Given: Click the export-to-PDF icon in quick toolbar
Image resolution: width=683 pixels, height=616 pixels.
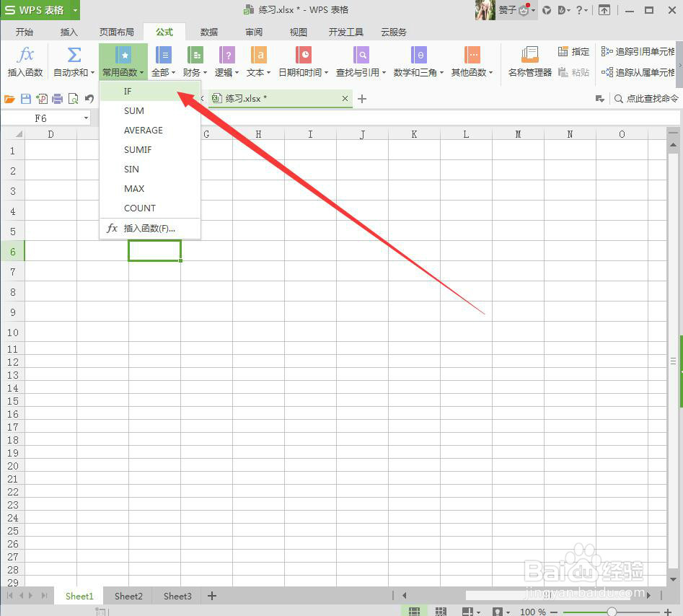Looking at the screenshot, I should pyautogui.click(x=42, y=99).
